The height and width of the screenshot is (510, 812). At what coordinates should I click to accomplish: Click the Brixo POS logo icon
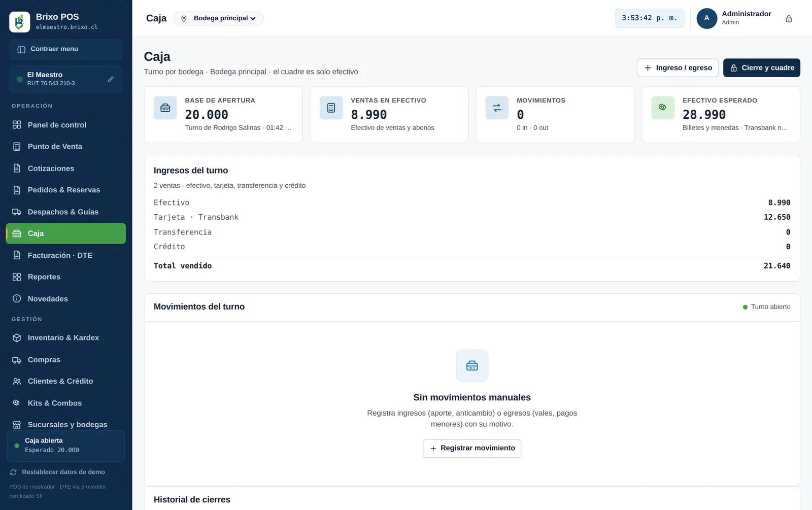coord(20,22)
